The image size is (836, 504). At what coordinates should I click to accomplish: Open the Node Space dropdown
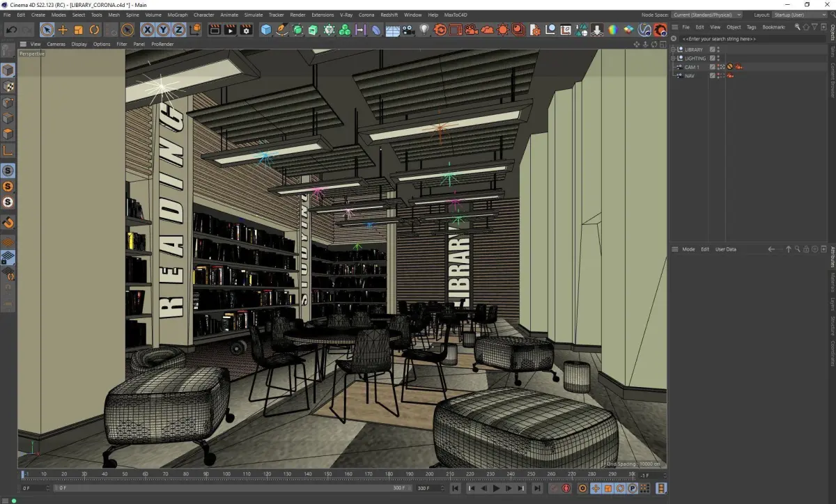click(x=706, y=15)
